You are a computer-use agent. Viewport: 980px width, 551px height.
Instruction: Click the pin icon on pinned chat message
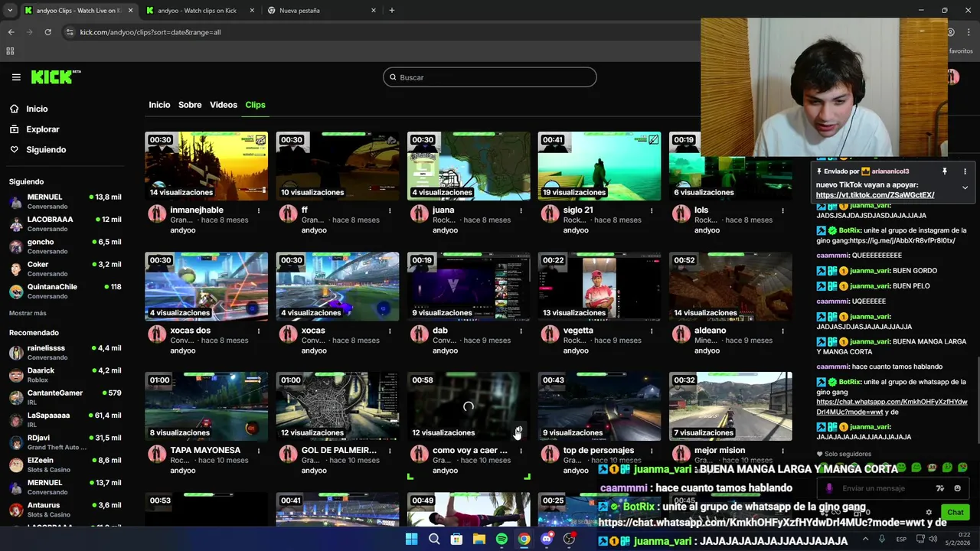coord(945,171)
